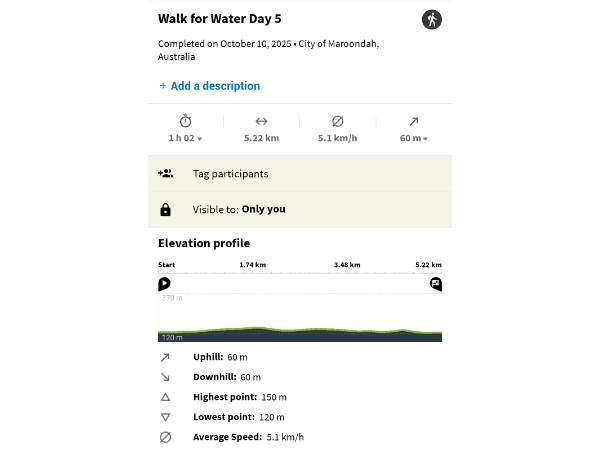Image resolution: width=600 pixels, height=450 pixels.
Task: Add a description link
Action: [x=210, y=86]
